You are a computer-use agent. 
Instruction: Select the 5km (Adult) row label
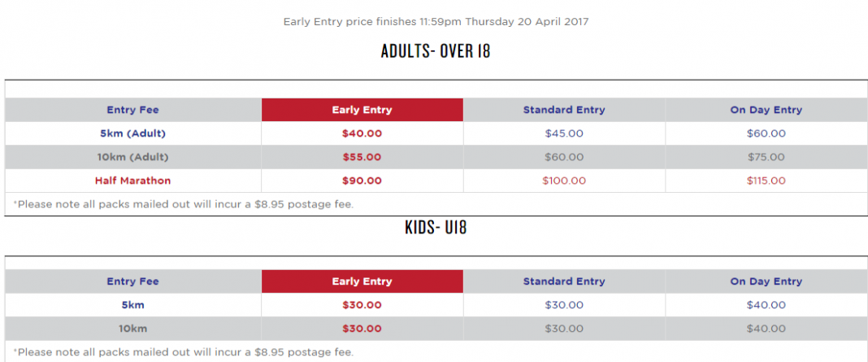(x=132, y=133)
